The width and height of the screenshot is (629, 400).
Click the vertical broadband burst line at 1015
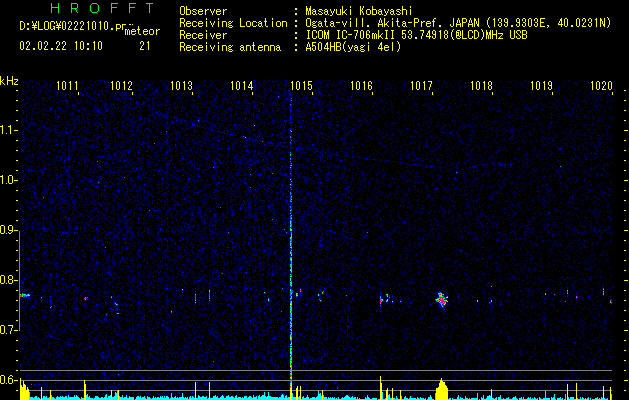pos(290,241)
